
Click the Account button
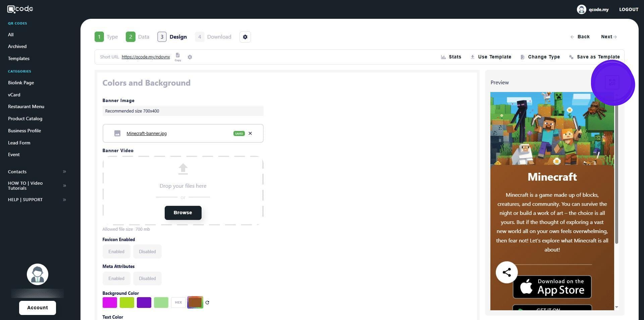(38, 308)
